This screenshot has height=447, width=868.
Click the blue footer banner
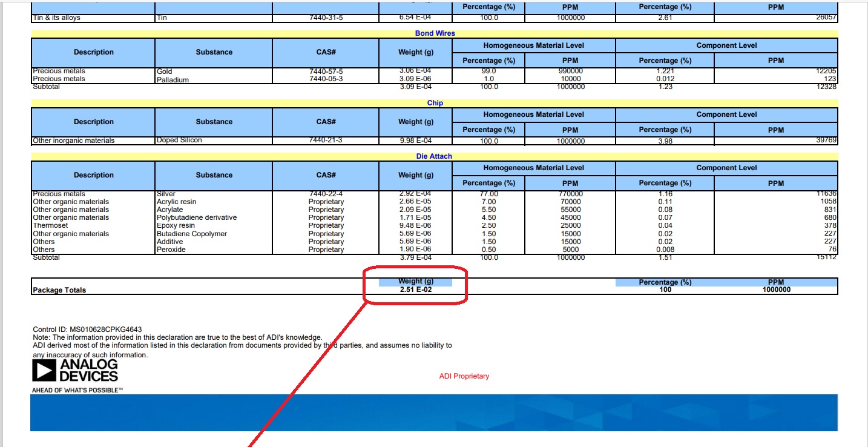click(x=434, y=412)
